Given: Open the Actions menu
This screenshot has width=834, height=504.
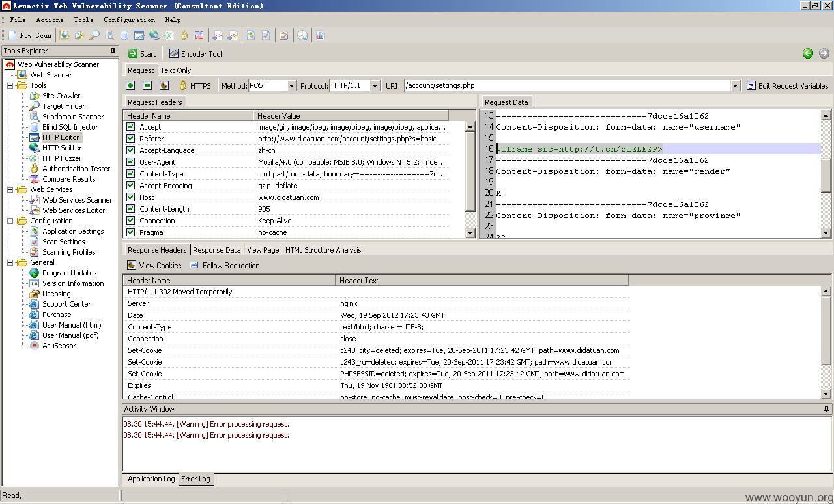Looking at the screenshot, I should [x=50, y=20].
